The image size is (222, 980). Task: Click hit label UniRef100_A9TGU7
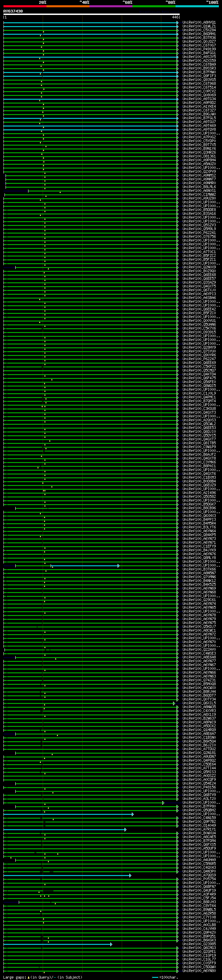pyautogui.click(x=199, y=122)
